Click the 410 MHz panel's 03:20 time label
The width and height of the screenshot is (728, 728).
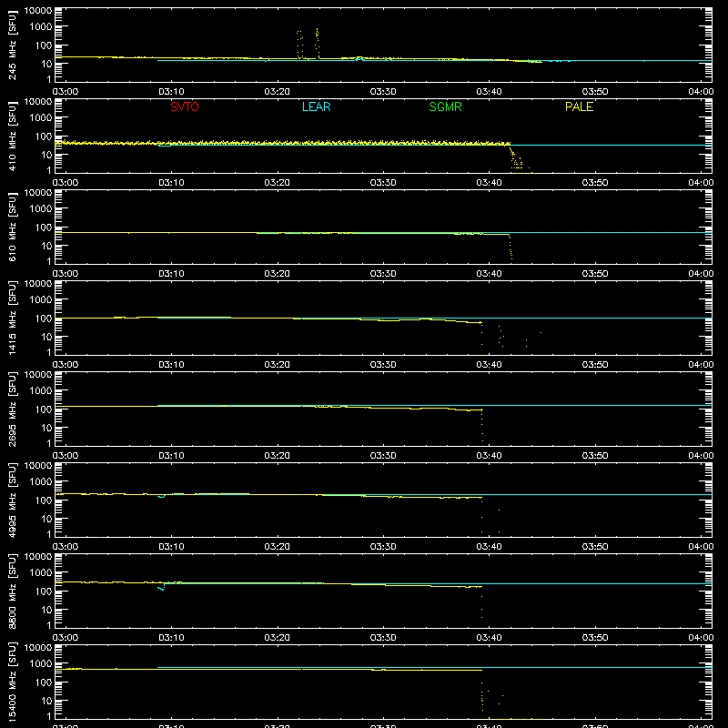pos(278,183)
